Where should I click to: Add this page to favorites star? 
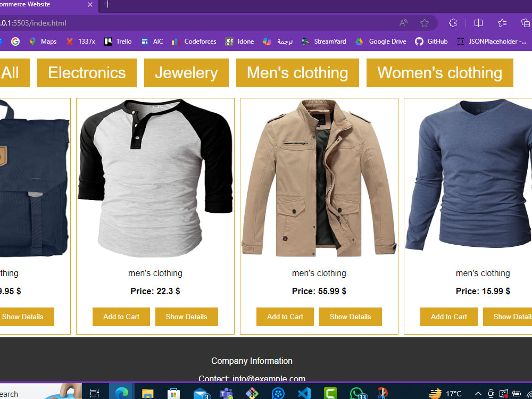point(425,23)
